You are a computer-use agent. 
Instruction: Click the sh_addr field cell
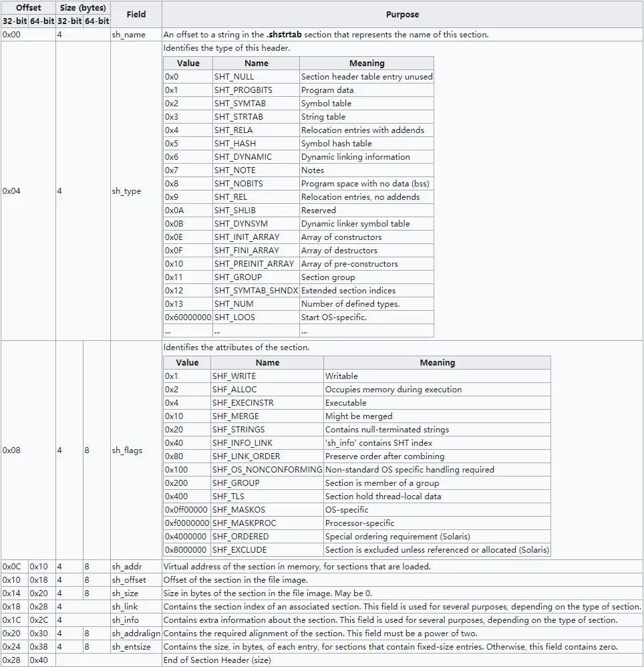(x=136, y=567)
